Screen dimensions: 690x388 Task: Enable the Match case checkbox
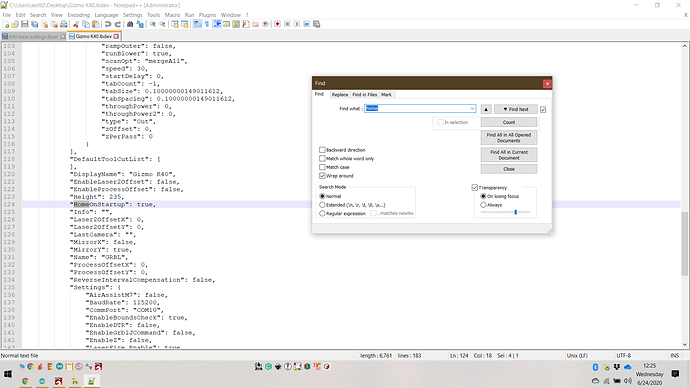pyautogui.click(x=322, y=167)
